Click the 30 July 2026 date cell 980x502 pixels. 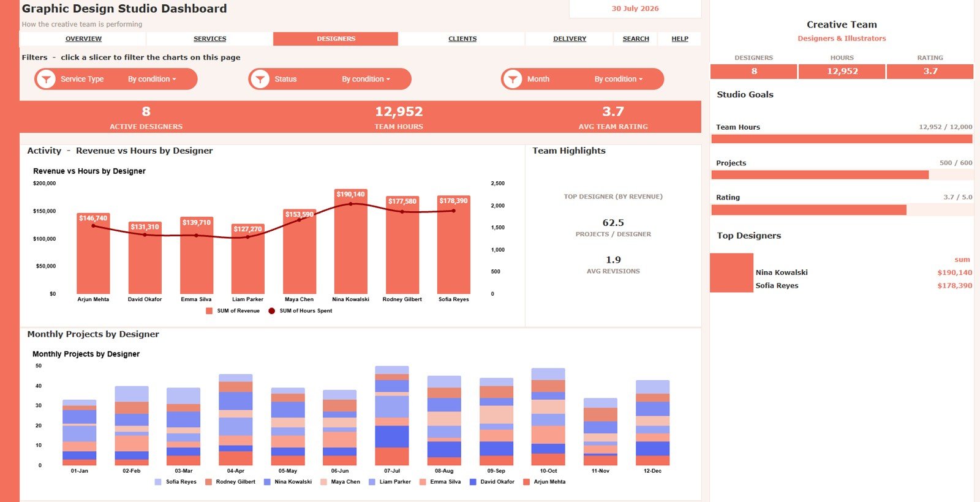[x=635, y=9]
